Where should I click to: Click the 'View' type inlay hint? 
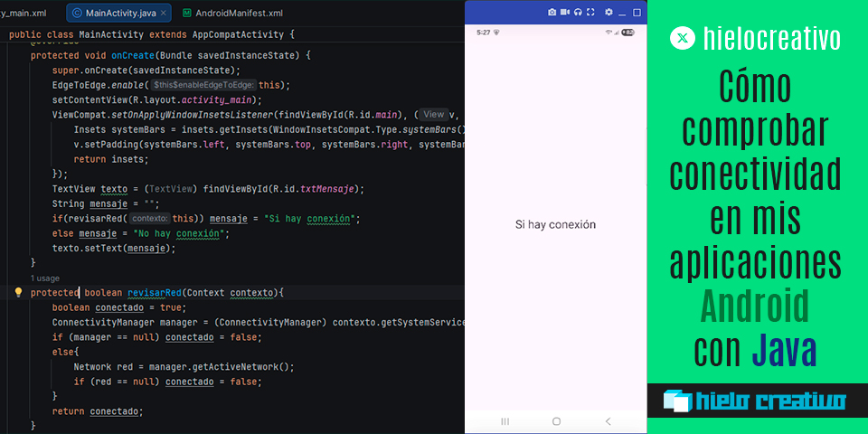(434, 115)
